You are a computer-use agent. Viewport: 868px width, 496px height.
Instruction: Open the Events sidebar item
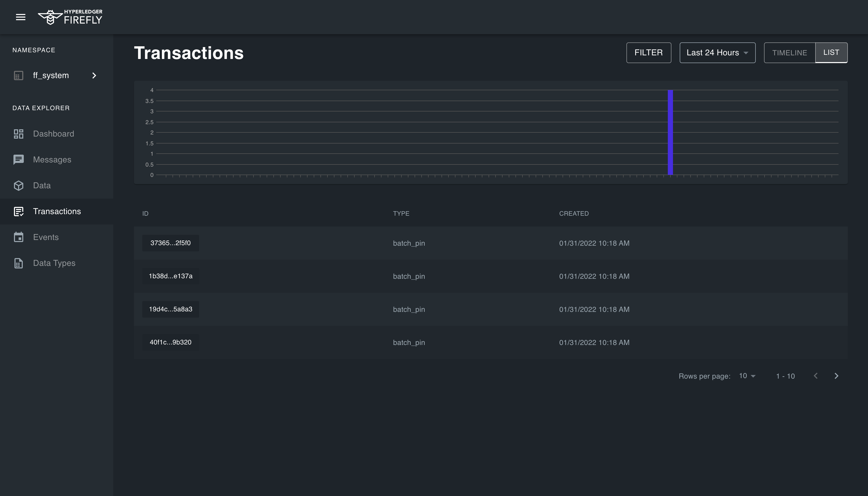coord(46,237)
